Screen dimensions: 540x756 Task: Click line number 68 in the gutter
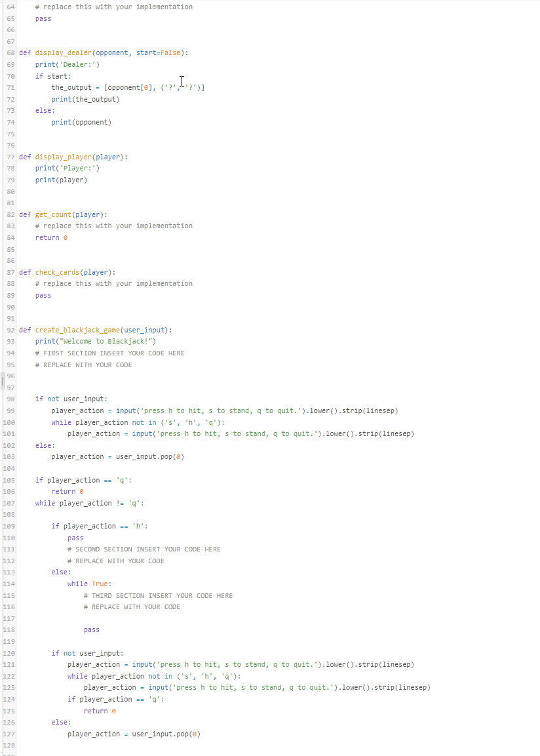coord(10,52)
